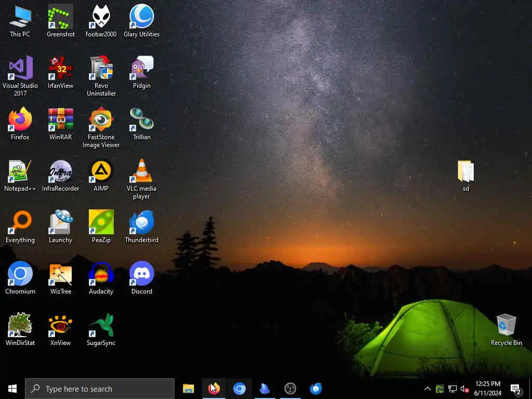Select the VLC media player shortcut
Image resolution: width=532 pixels, height=399 pixels.
point(141,179)
